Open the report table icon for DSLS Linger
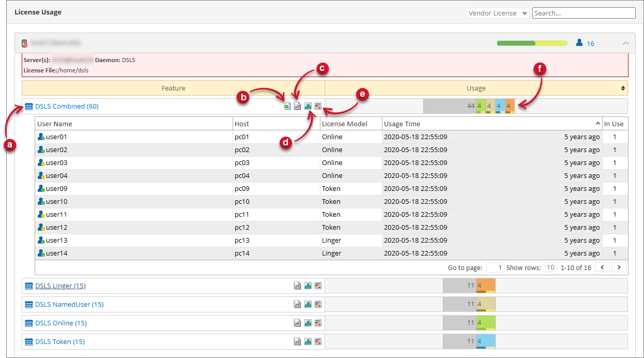This screenshot has width=644, height=358. [x=318, y=286]
